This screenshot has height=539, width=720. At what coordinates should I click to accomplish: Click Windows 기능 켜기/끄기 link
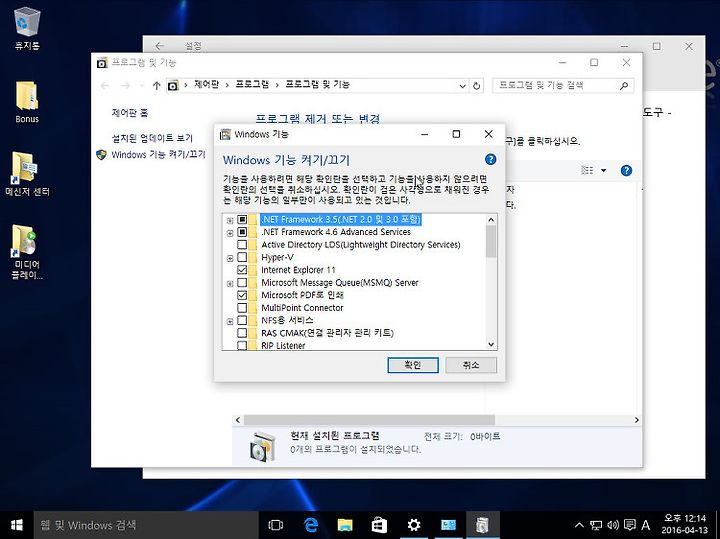pos(158,155)
